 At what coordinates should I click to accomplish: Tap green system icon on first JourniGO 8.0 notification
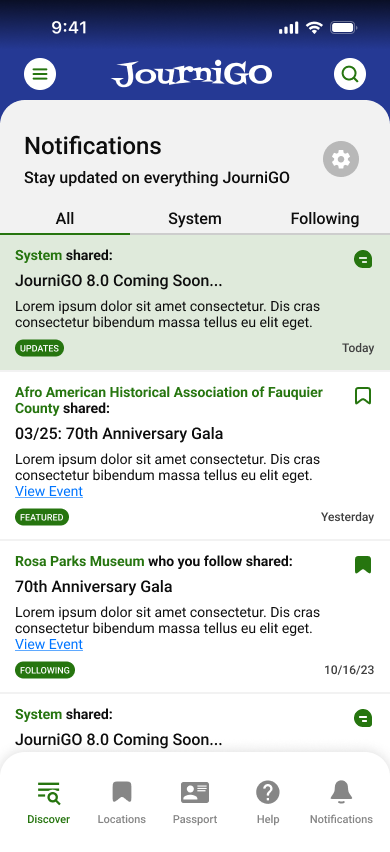pos(363,259)
